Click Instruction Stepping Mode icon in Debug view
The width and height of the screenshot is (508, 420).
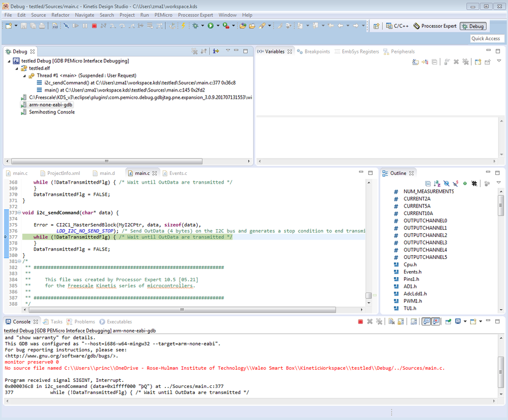(216, 51)
